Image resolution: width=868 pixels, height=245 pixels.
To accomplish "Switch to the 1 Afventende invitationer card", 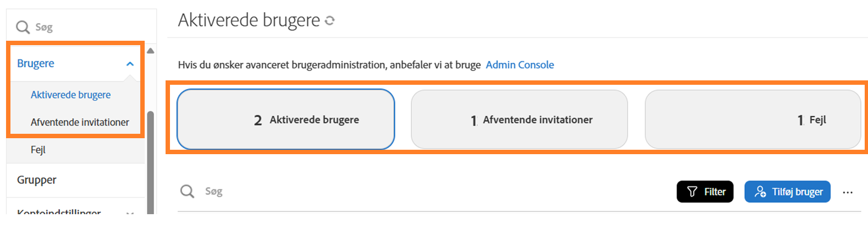I will pyautogui.click(x=519, y=119).
